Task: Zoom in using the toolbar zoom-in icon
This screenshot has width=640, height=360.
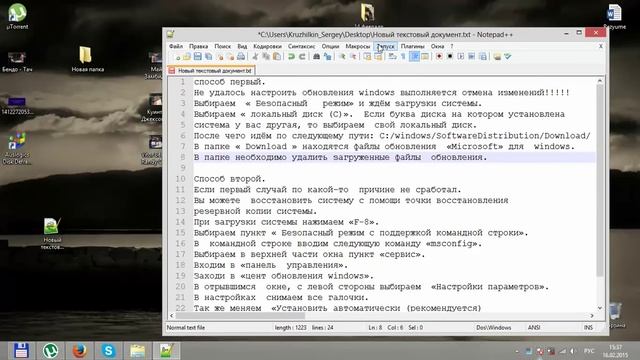Action: (342, 57)
